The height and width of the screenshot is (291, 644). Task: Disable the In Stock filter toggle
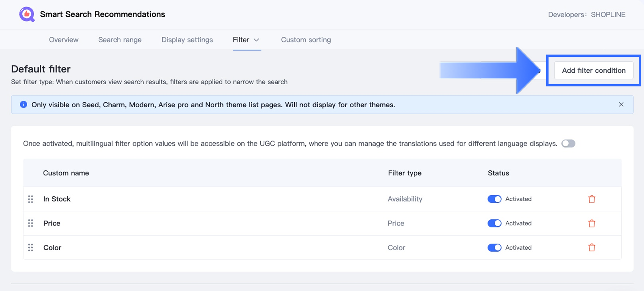coord(494,199)
